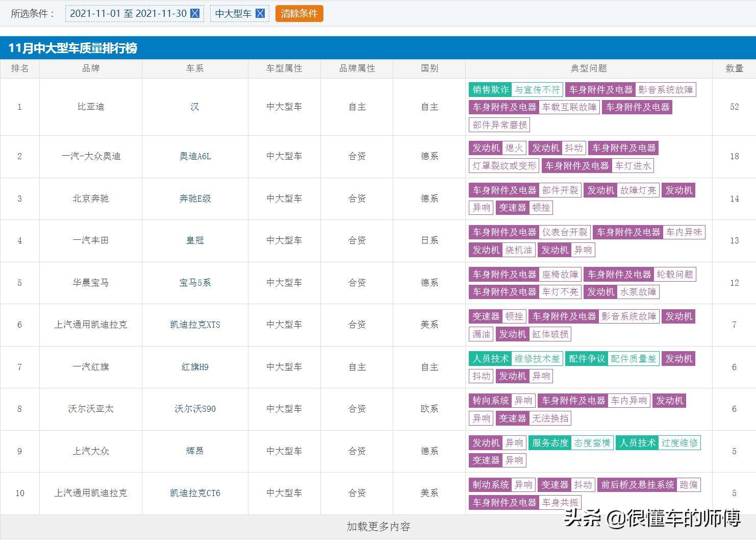Open the 奥迪A6L series link

(x=195, y=156)
